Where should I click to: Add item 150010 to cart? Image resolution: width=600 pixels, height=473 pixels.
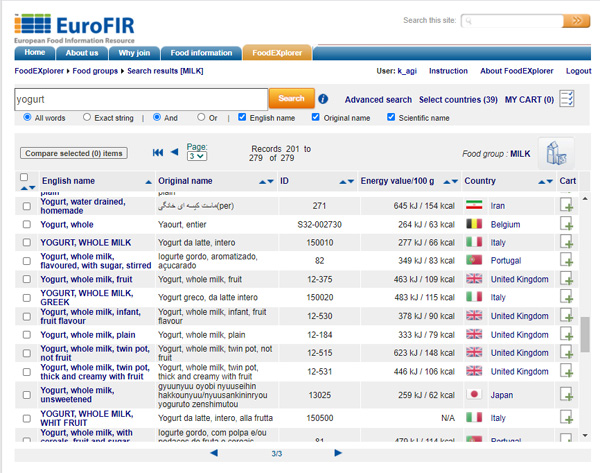coord(566,242)
